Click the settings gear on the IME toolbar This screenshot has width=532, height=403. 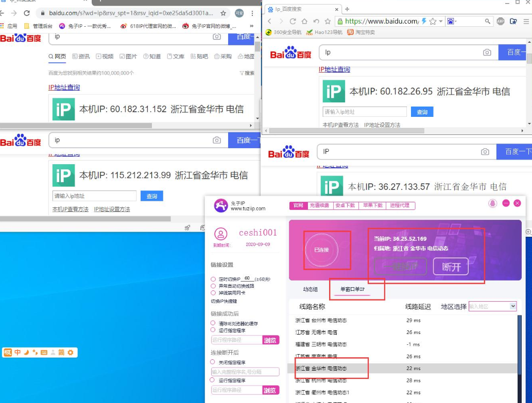[x=71, y=353]
